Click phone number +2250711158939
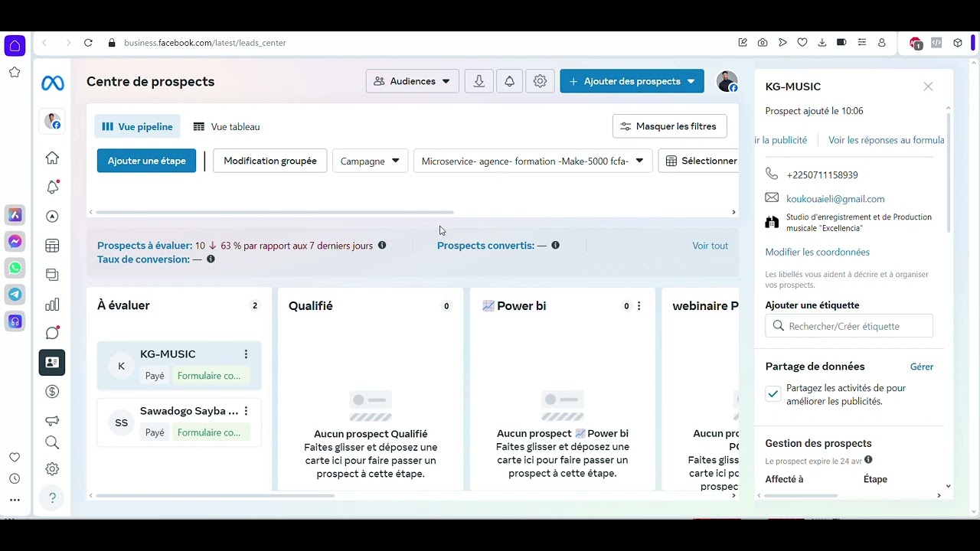This screenshot has height=551, width=980. point(822,175)
